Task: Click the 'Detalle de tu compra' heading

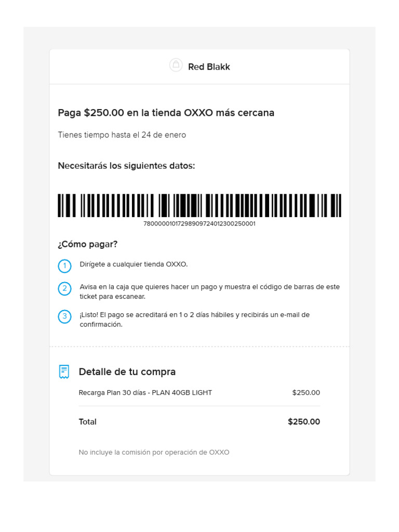Action: 127,372
